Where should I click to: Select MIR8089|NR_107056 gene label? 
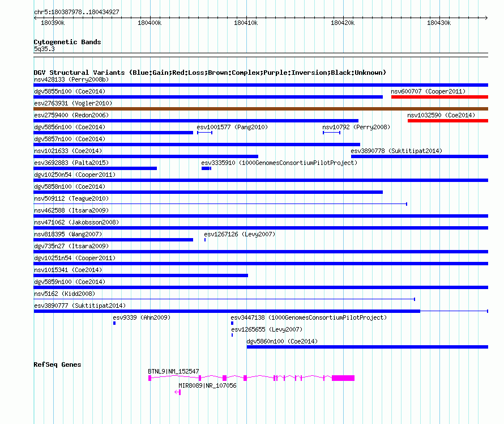[207, 385]
